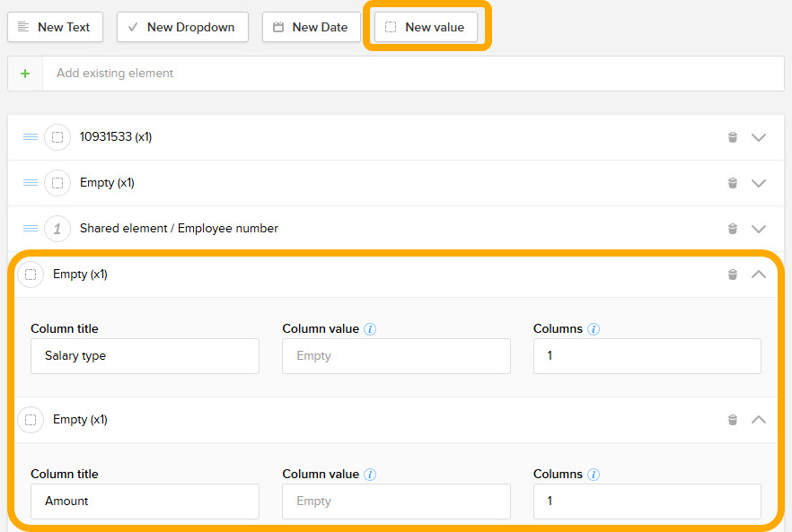Click trash icon on Shared element / Employee number row

pyautogui.click(x=732, y=229)
